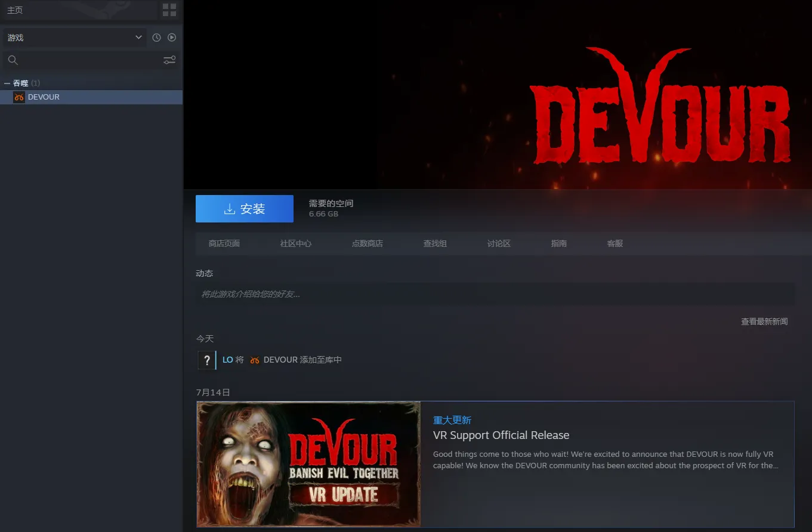812x532 pixels.
Task: Go to the 讨论区 tab
Action: (x=499, y=243)
